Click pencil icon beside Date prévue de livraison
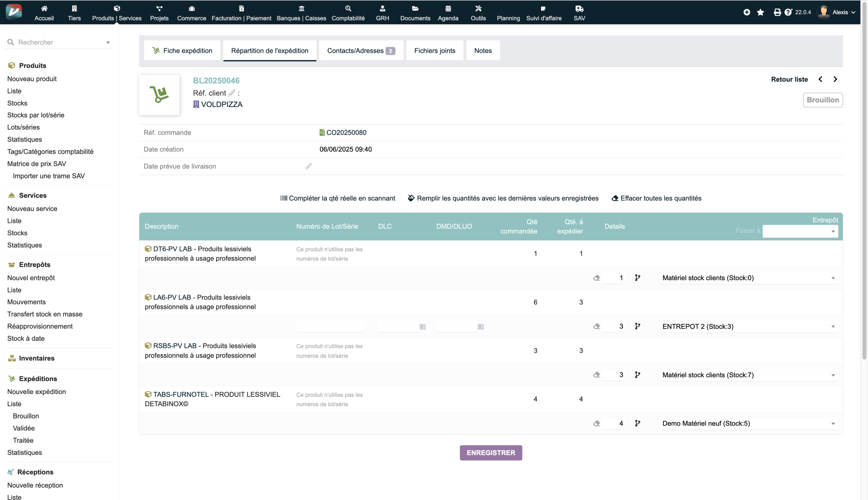868x500 pixels. [308, 167]
